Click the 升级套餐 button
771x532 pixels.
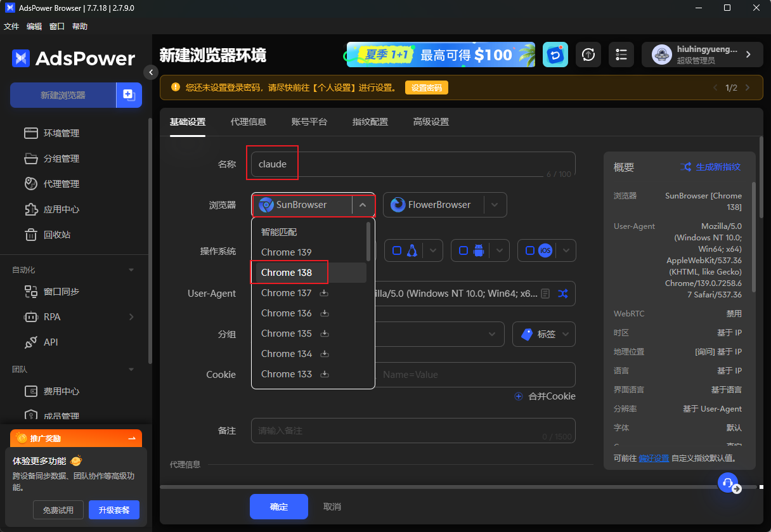[114, 510]
